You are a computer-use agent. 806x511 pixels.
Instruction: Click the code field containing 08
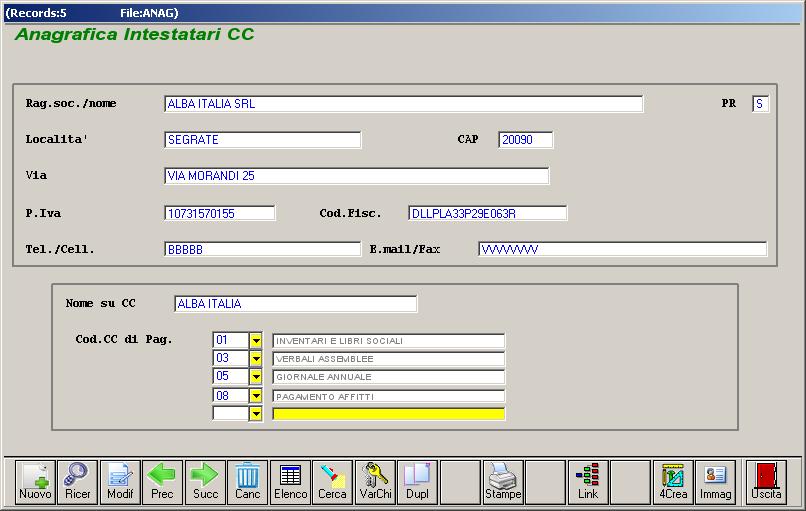231,396
